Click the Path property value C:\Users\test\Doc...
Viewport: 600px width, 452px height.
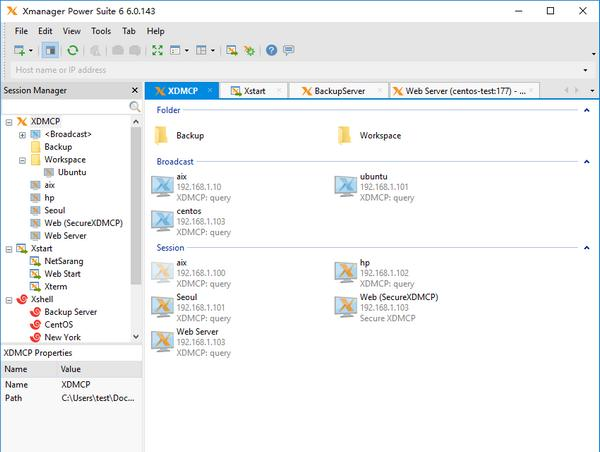(x=98, y=398)
